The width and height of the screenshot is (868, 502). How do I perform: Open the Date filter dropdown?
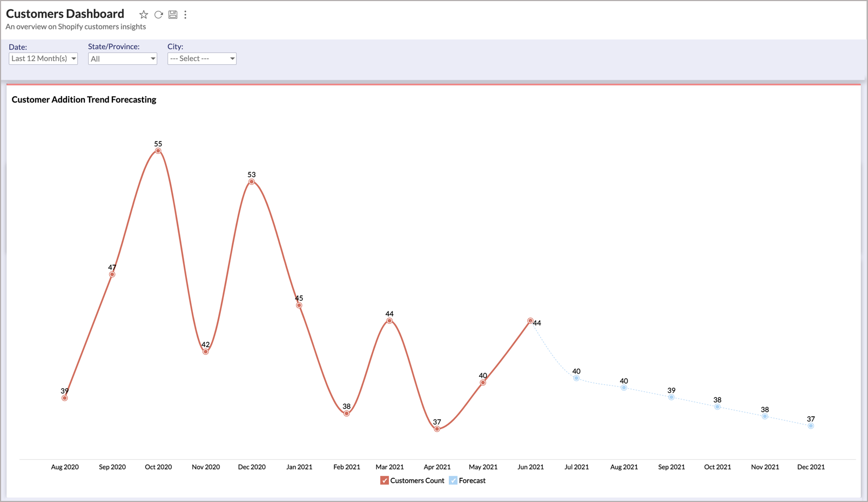click(x=43, y=58)
